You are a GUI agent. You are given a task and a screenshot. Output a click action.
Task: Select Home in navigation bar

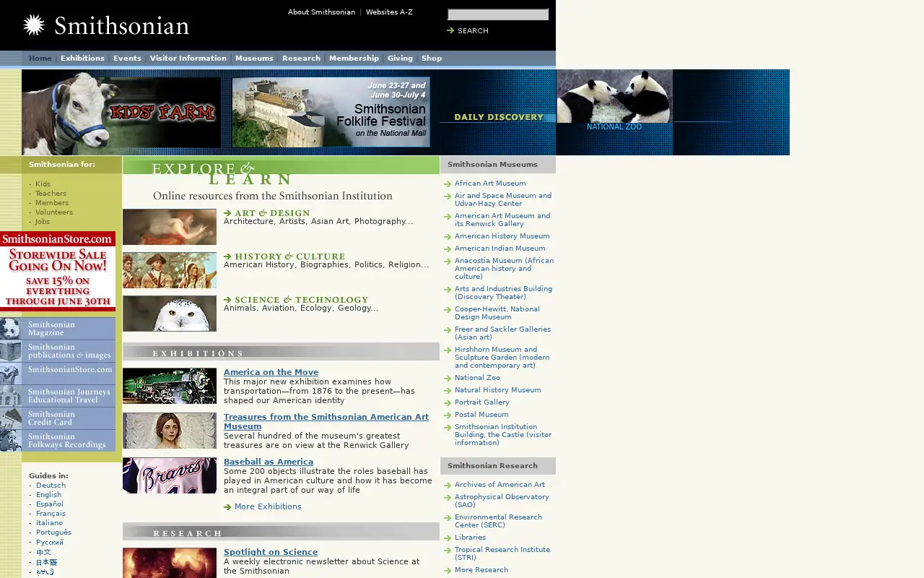[40, 59]
